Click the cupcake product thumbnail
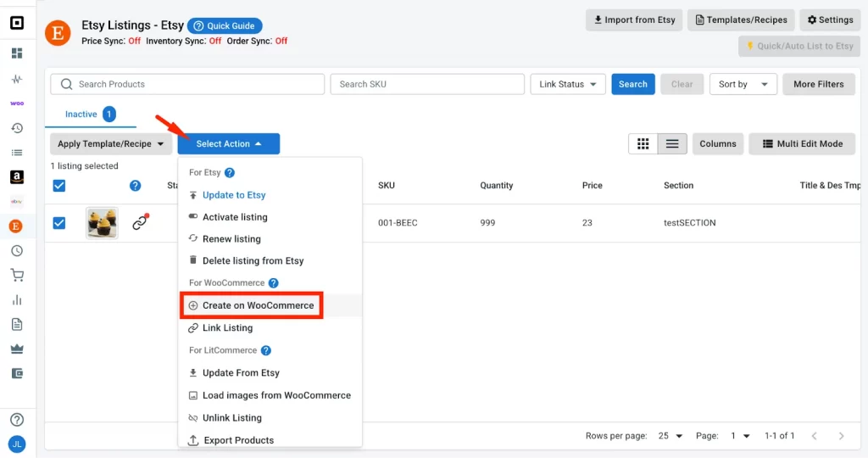Screen dimensions: 868x458 [x=102, y=222]
